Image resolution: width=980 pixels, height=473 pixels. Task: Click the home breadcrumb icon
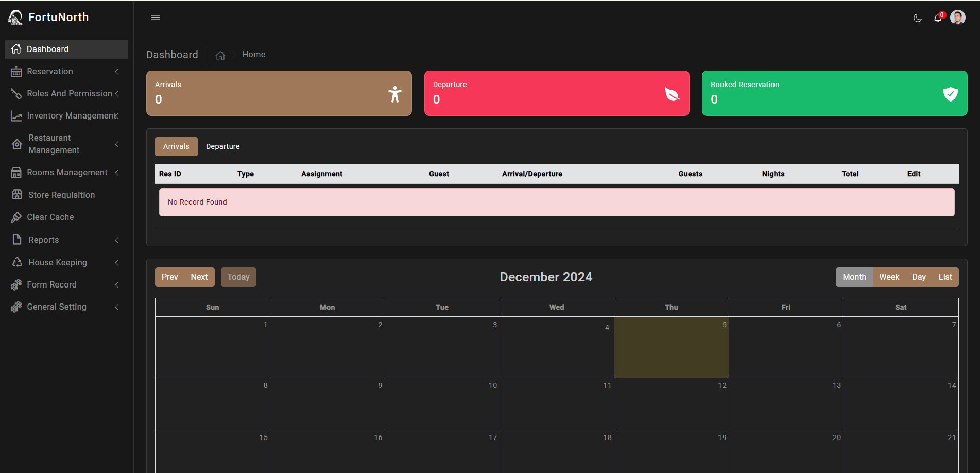pyautogui.click(x=220, y=56)
